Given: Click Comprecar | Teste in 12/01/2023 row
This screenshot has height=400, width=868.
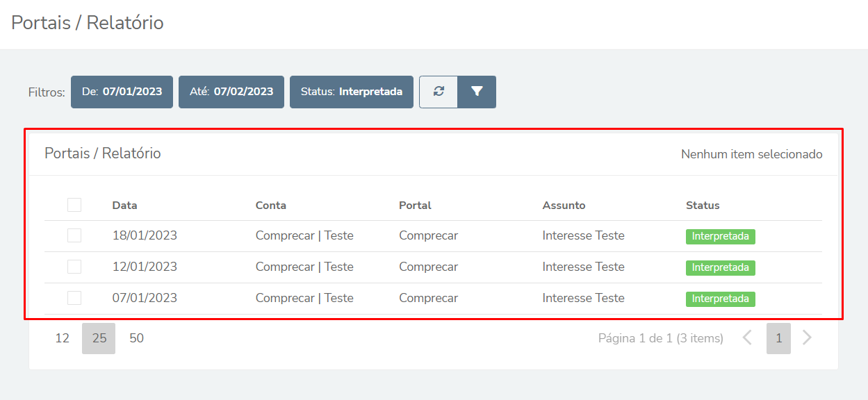Looking at the screenshot, I should coord(304,267).
